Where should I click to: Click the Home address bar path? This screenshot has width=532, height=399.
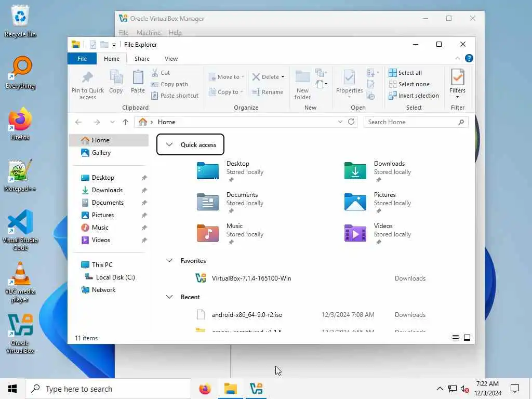click(x=166, y=122)
